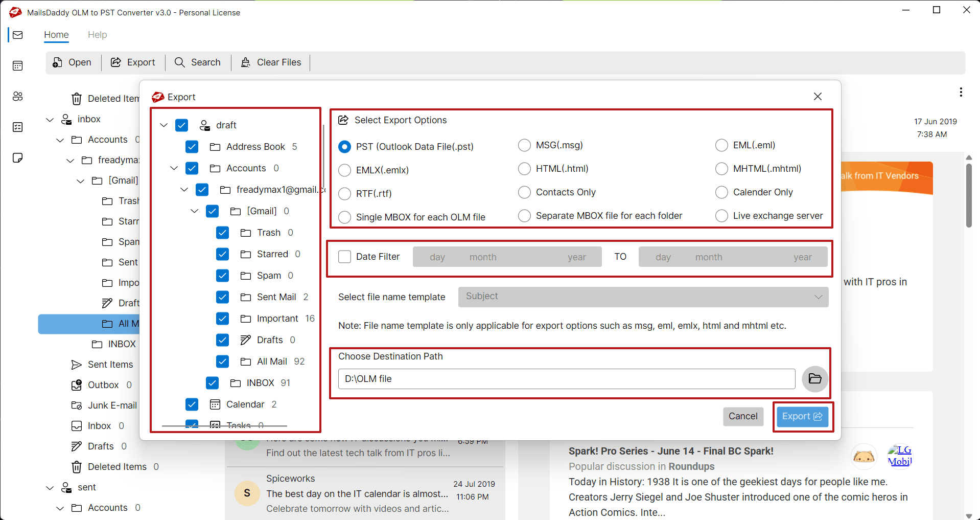980x520 pixels.
Task: Open the mail view in left sidebar
Action: point(18,35)
